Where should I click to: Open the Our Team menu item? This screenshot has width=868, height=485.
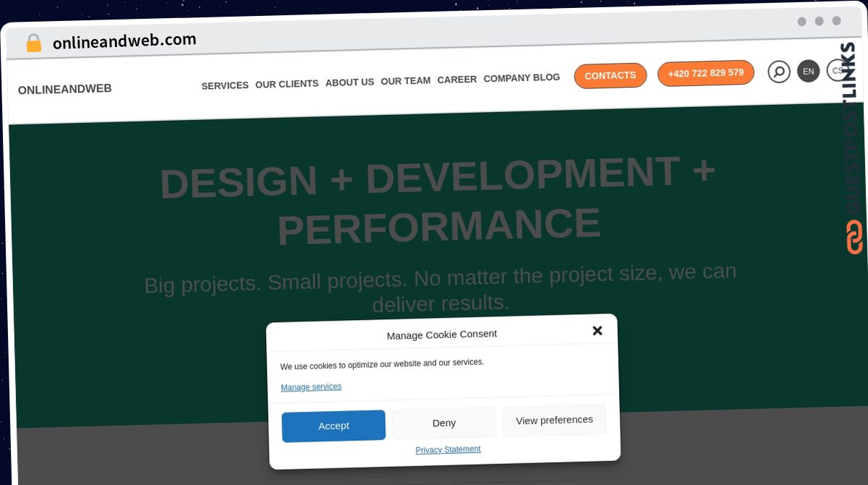[x=406, y=81]
